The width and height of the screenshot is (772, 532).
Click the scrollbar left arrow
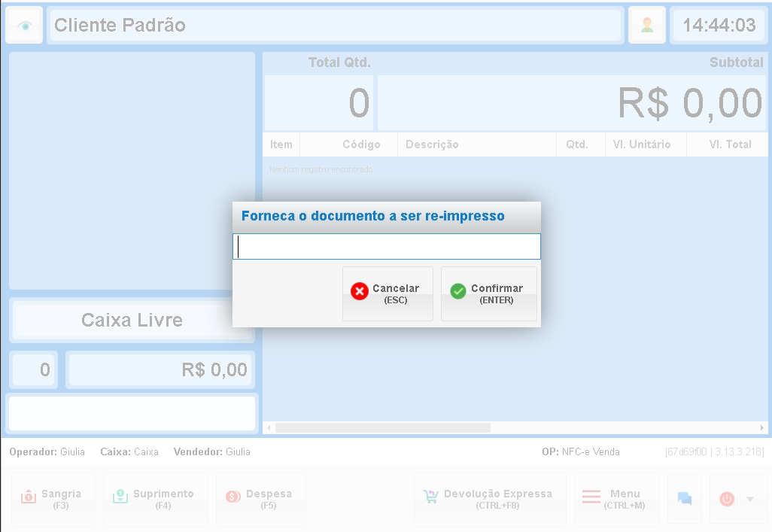[x=269, y=427]
